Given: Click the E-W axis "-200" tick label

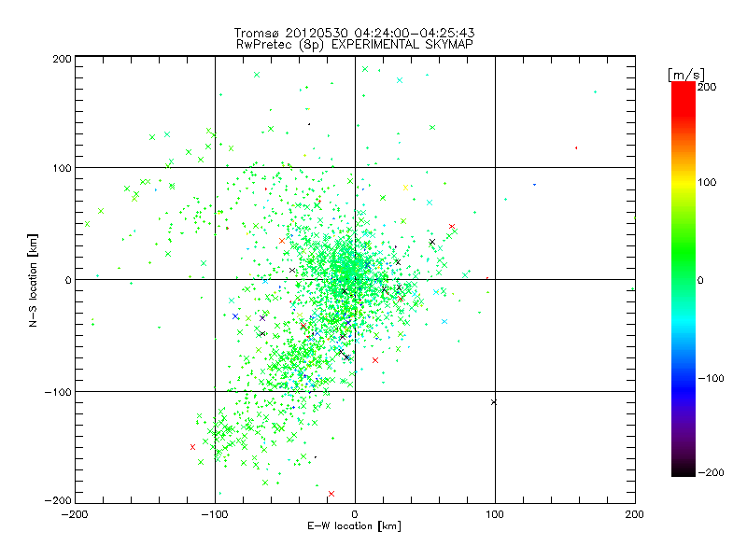Looking at the screenshot, I should (75, 515).
